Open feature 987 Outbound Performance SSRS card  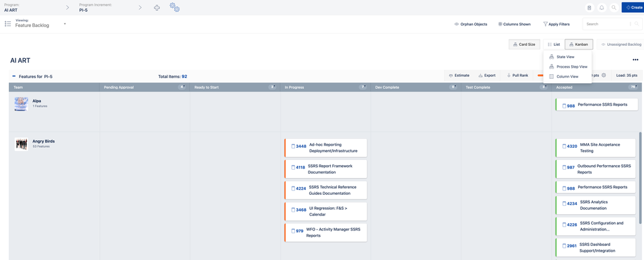pyautogui.click(x=596, y=169)
